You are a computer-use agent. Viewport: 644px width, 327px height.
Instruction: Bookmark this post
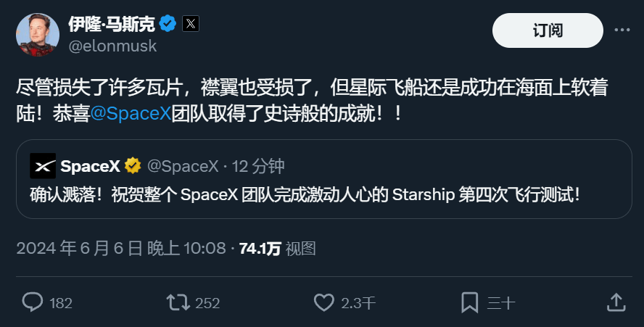(470, 302)
